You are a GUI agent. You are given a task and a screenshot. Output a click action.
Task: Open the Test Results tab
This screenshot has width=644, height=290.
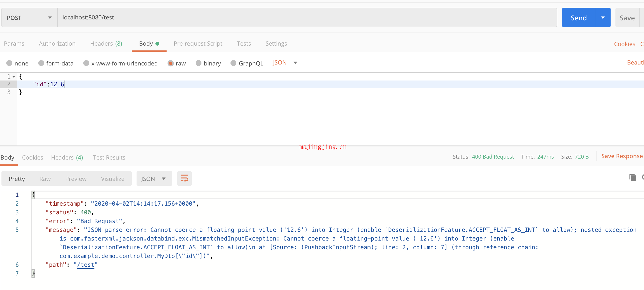pyautogui.click(x=109, y=157)
